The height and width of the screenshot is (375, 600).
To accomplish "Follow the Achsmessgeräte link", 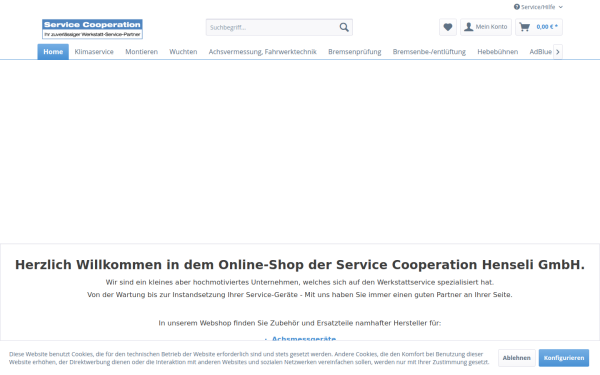I will tap(304, 339).
